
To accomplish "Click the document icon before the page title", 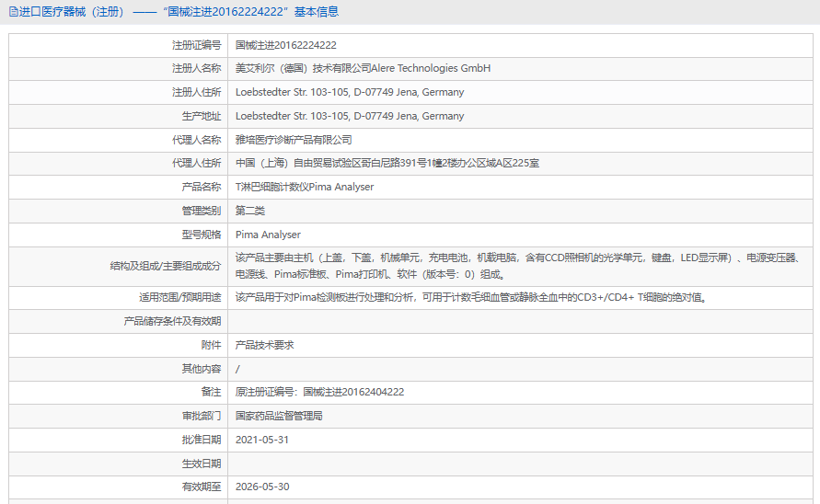I will pyautogui.click(x=14, y=12).
